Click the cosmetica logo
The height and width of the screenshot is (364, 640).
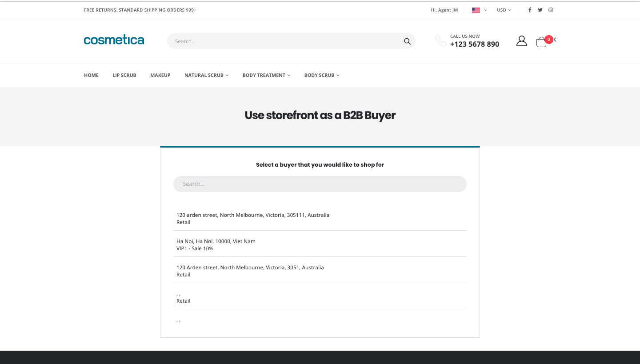pyautogui.click(x=114, y=40)
